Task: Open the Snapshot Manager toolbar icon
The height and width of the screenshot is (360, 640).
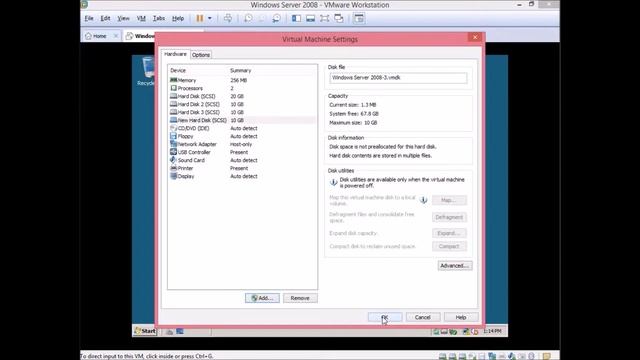Action: click(276, 18)
